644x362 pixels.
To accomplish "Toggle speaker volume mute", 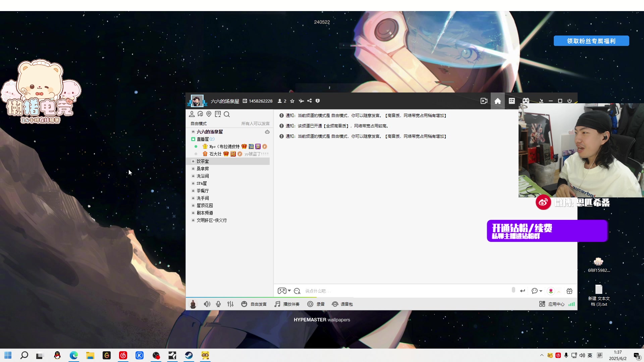I will tap(207, 304).
